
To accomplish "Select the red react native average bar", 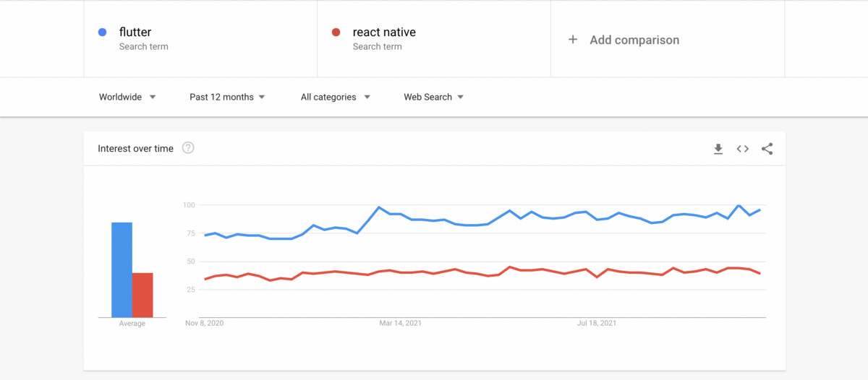I will click(142, 295).
